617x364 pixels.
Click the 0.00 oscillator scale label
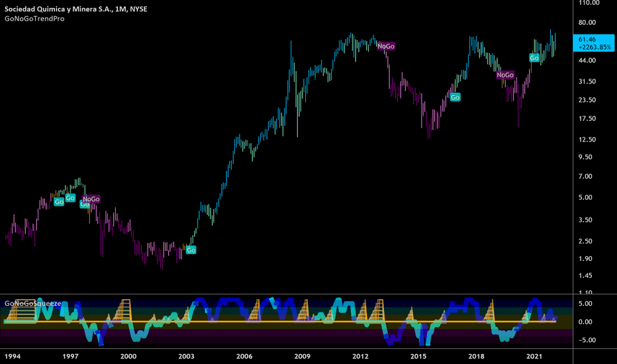click(585, 322)
